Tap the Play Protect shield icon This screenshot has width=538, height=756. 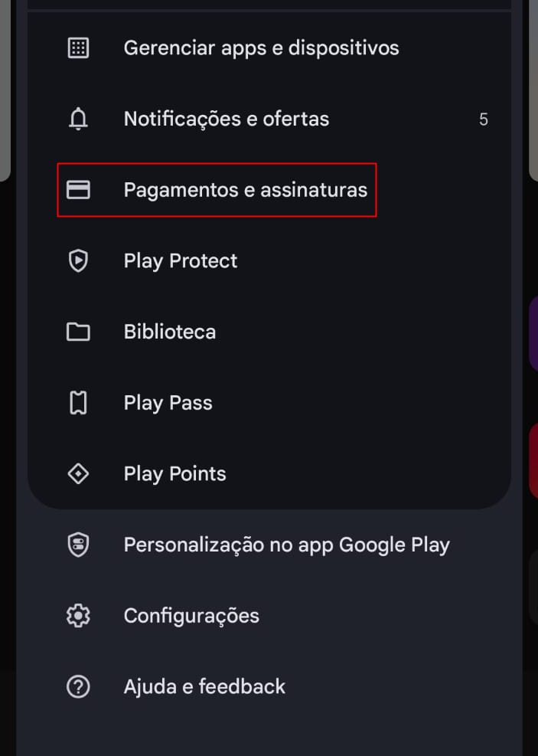[78, 260]
